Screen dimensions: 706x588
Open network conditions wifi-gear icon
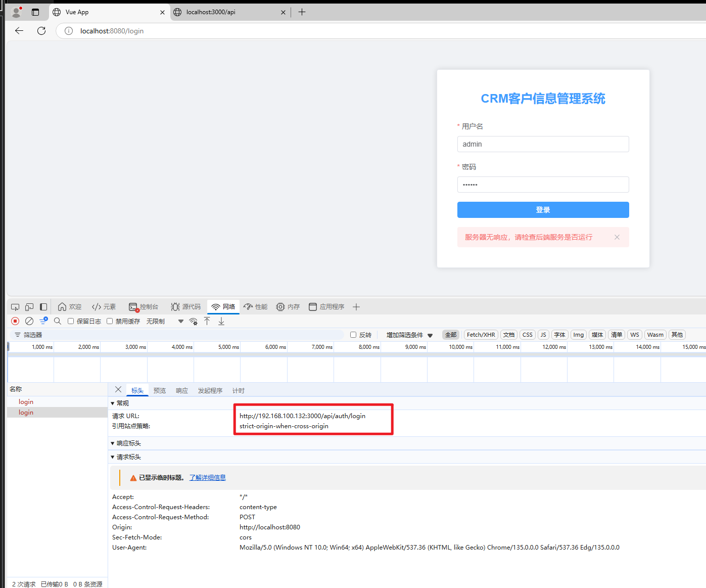click(x=193, y=321)
